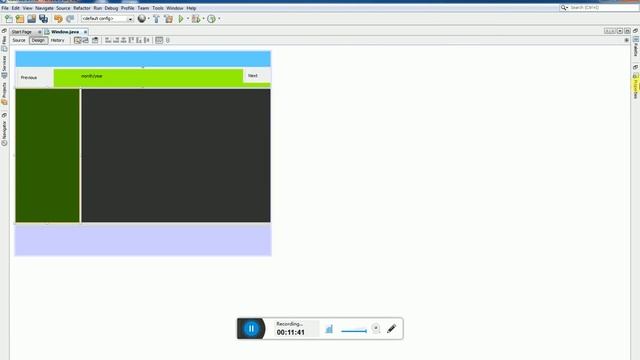Screen dimensions: 640x360
Task: Click the globe browser icon
Action: [x=141, y=18]
